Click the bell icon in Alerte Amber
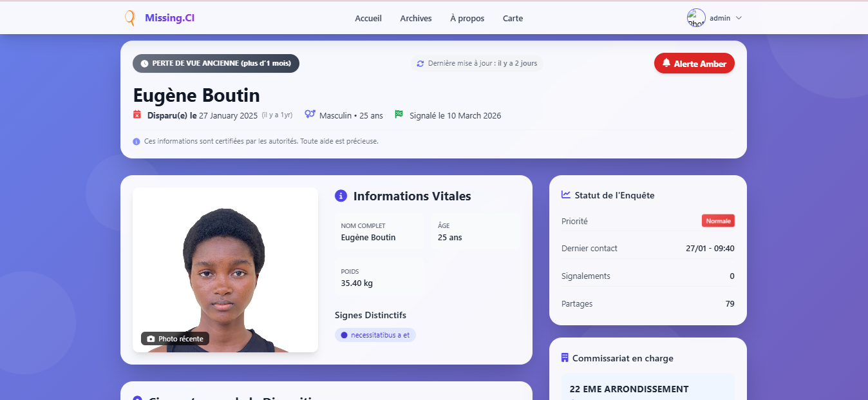This screenshot has height=400, width=868. point(666,63)
